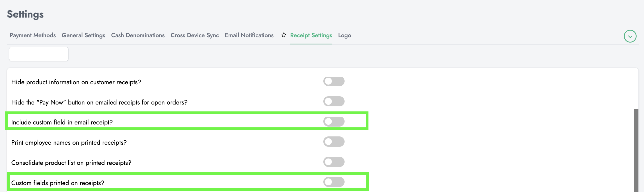Toggle hide "Pay Now" button on emailed receipts
Screen dimensions: 644x192
click(334, 101)
